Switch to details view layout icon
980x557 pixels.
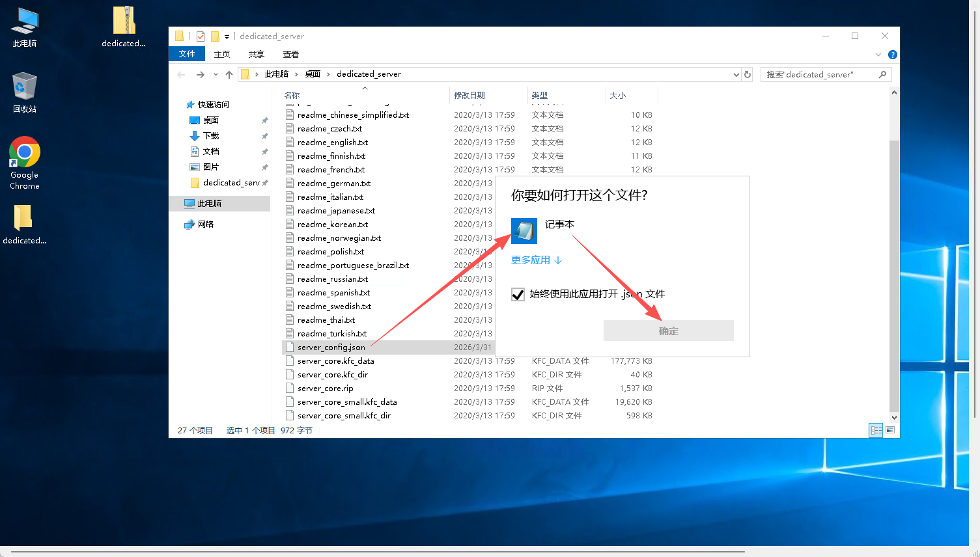(876, 430)
